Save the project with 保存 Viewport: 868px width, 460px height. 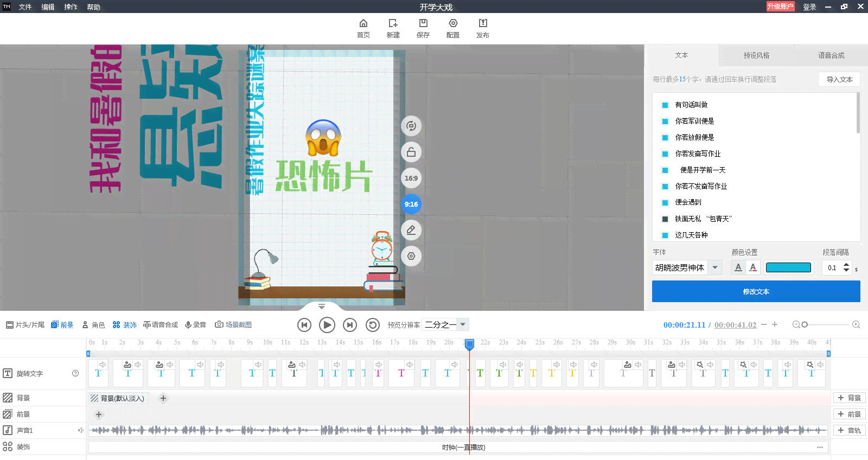(x=423, y=28)
